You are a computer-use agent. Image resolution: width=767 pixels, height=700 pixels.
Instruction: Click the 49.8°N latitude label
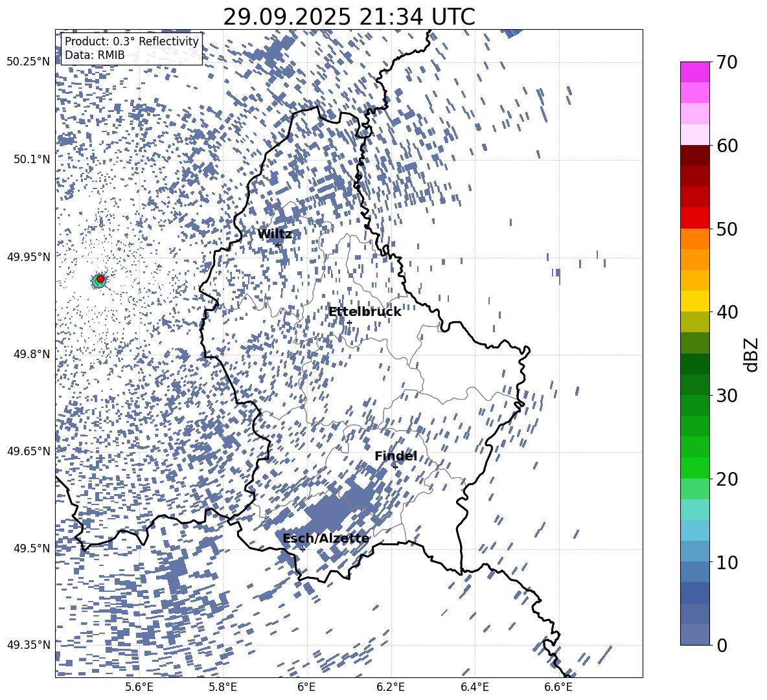[32, 354]
